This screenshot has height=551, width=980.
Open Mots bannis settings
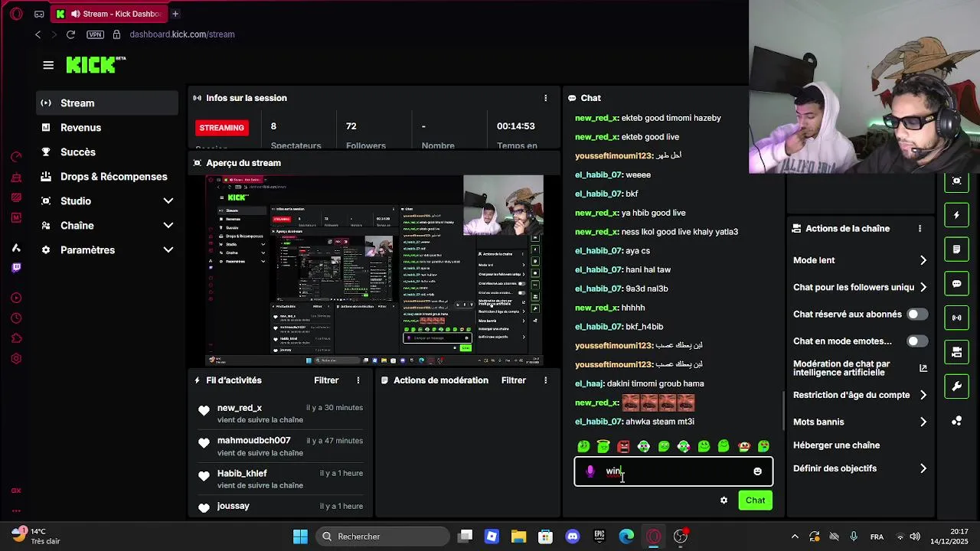coord(861,422)
